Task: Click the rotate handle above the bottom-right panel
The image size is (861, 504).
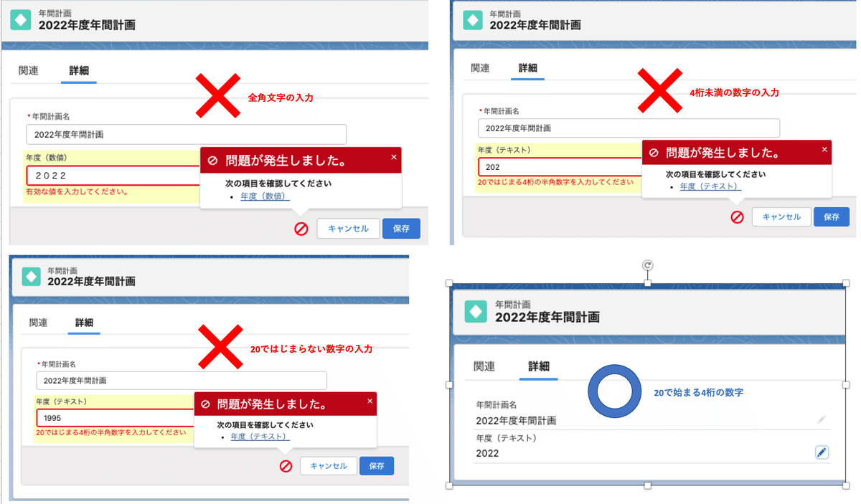Action: tap(648, 266)
